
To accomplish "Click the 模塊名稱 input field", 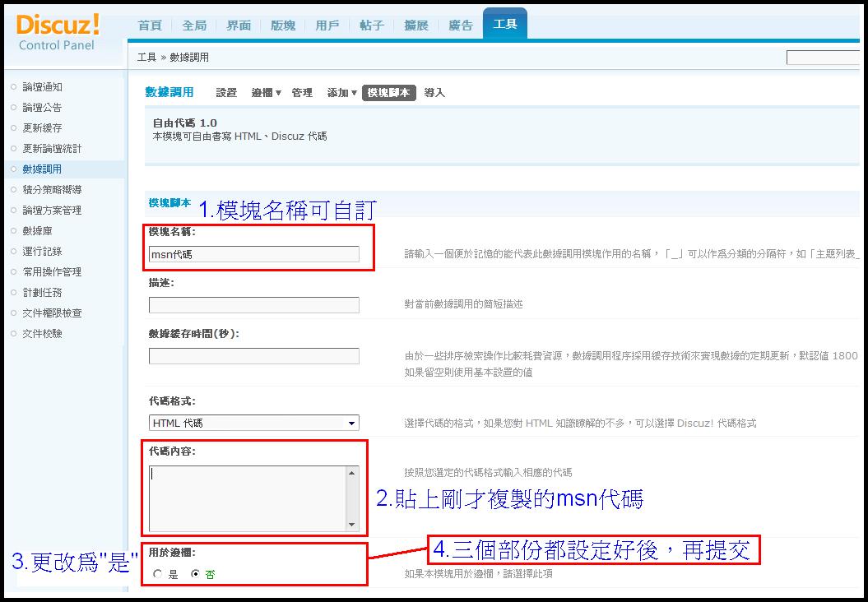I will click(x=253, y=254).
